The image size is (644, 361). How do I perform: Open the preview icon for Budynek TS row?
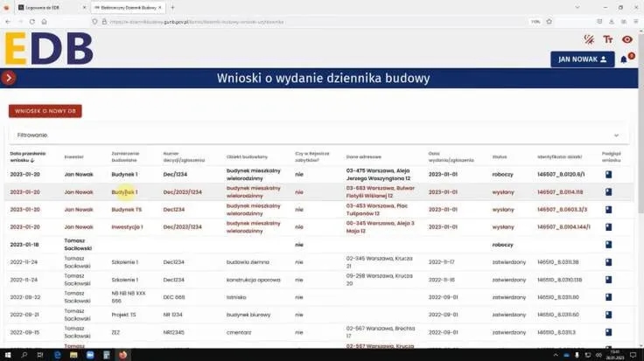tap(608, 210)
